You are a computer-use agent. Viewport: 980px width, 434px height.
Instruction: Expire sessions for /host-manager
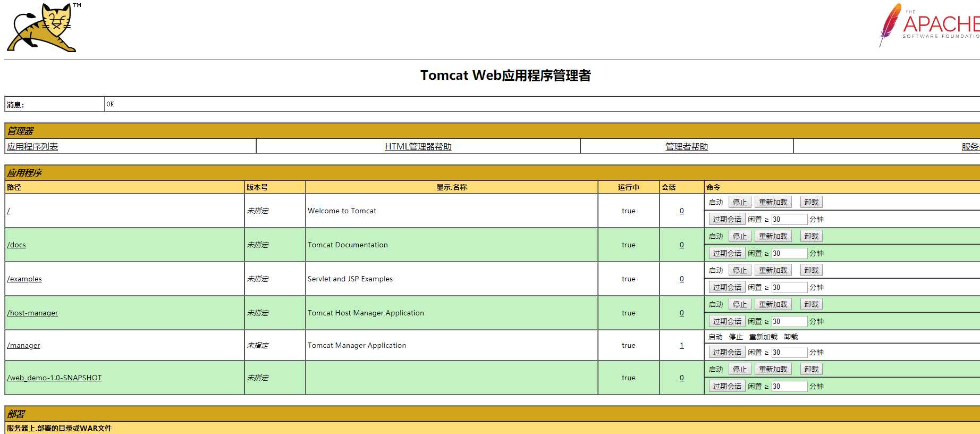(x=727, y=321)
